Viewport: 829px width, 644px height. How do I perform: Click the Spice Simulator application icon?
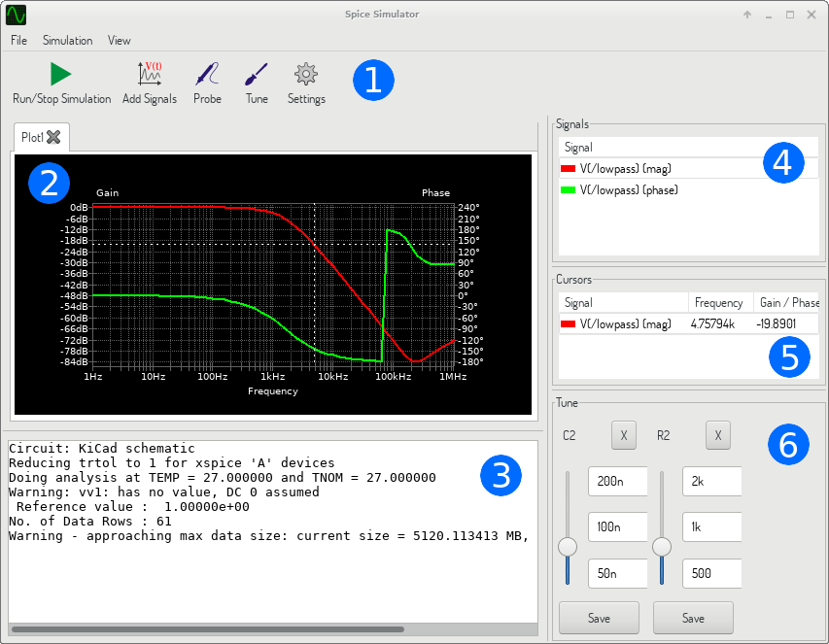click(16, 14)
